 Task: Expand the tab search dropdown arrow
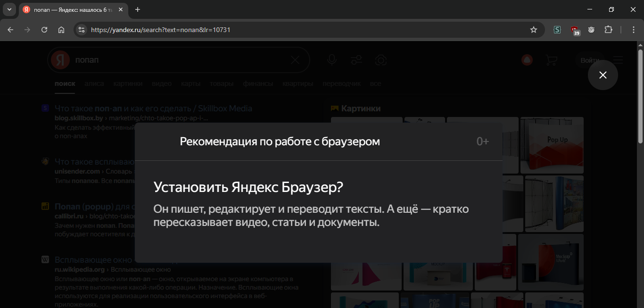pyautogui.click(x=9, y=9)
